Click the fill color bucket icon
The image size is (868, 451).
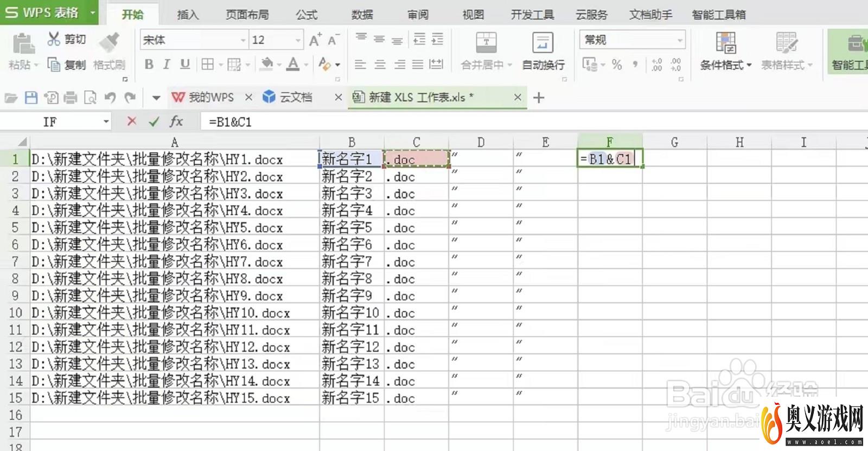tap(266, 65)
